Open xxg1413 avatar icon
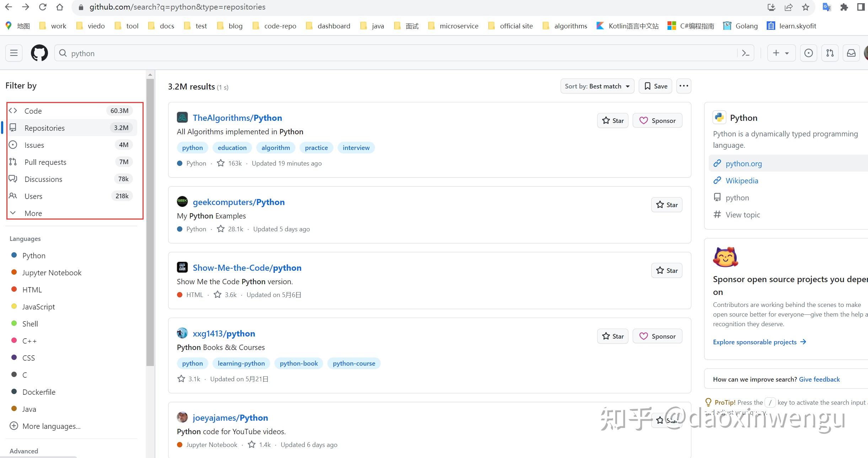The width and height of the screenshot is (868, 458). [182, 333]
